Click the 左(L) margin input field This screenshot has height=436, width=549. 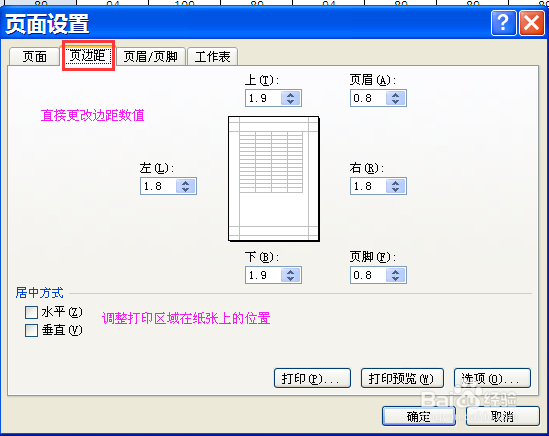tap(158, 186)
